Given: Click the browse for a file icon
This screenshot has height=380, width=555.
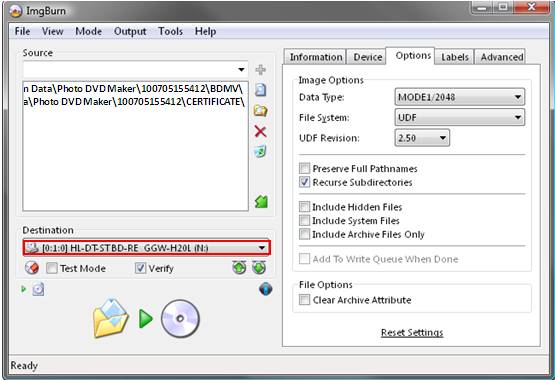Looking at the screenshot, I should click(x=261, y=90).
